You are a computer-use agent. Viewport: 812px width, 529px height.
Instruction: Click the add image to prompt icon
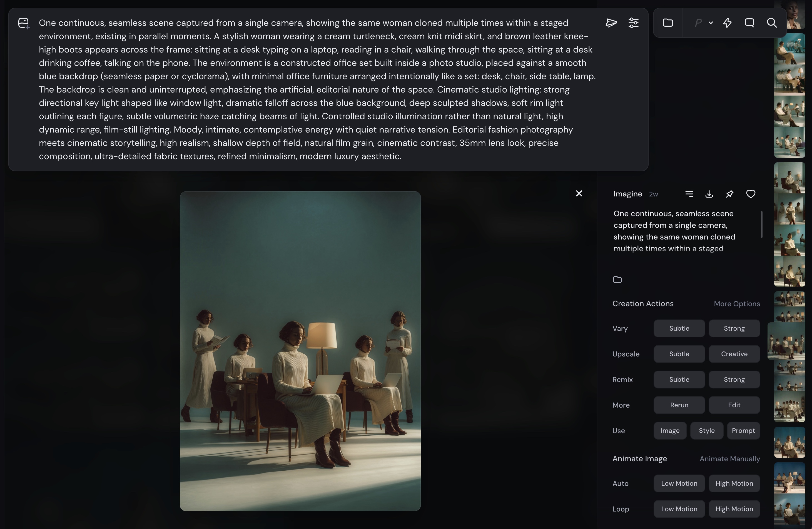tap(24, 23)
